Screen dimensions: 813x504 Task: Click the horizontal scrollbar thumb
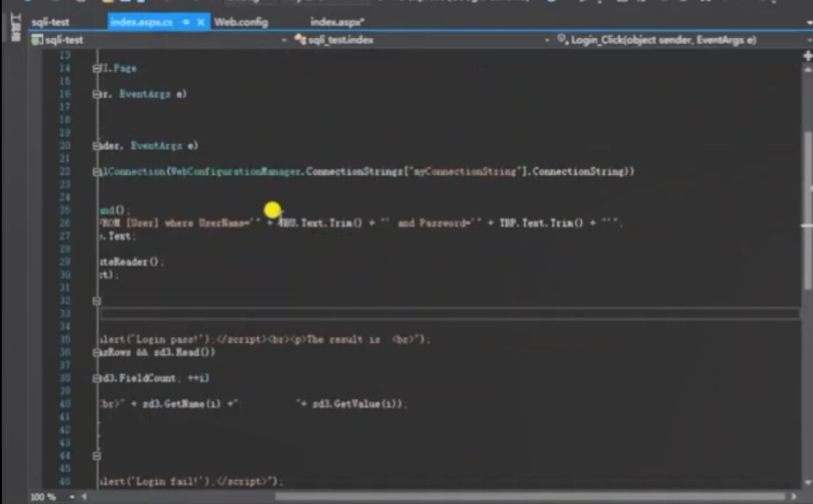pos(529,497)
